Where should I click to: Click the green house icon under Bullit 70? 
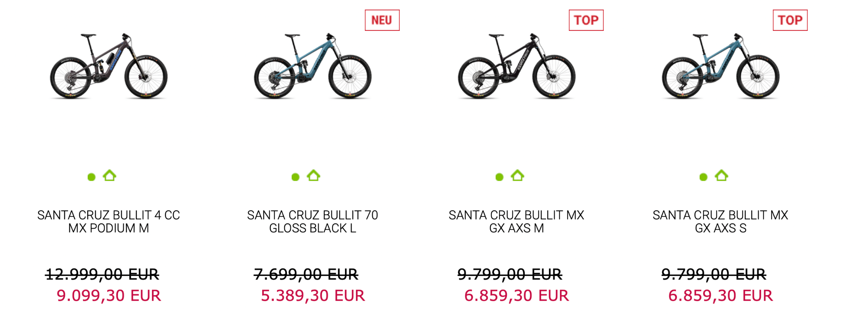point(313,176)
